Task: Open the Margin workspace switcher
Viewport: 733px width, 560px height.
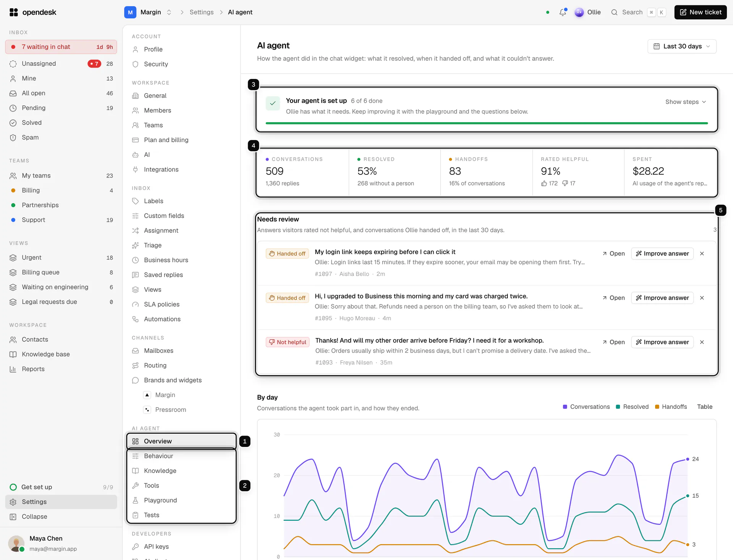Action: (x=148, y=12)
